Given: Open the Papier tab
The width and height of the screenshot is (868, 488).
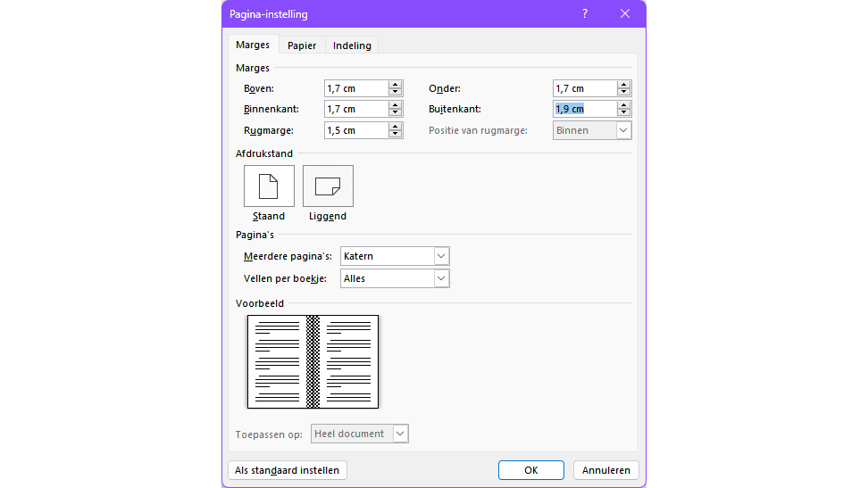Looking at the screenshot, I should 302,45.
